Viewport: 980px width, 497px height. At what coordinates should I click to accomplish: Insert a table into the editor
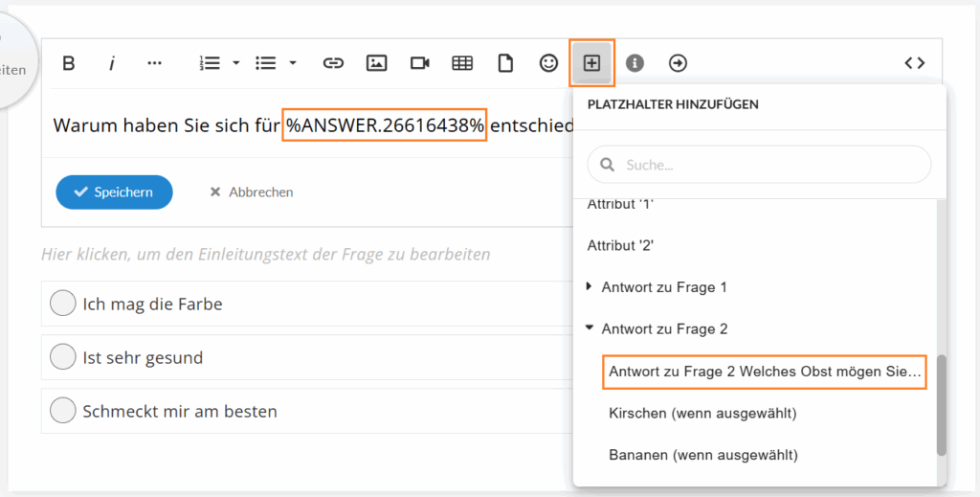tap(462, 63)
